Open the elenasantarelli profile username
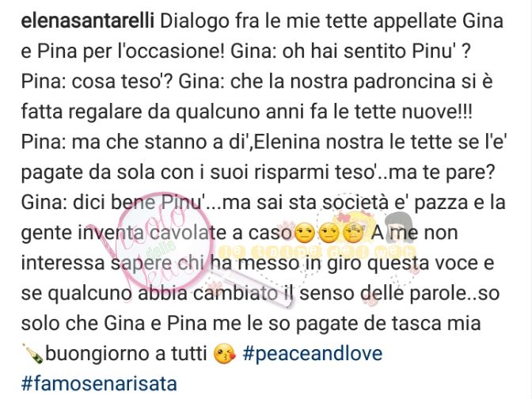Viewport: 532px width, 399px height. point(88,21)
